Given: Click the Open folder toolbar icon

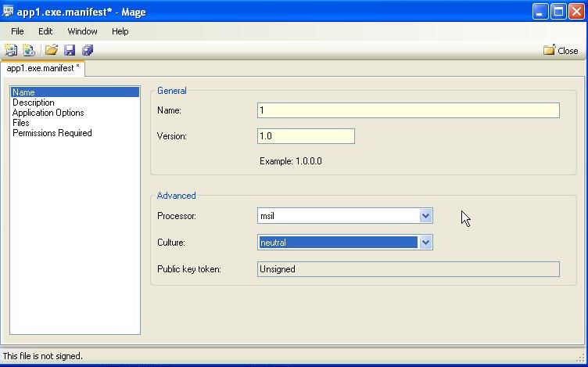Looking at the screenshot, I should coord(52,50).
